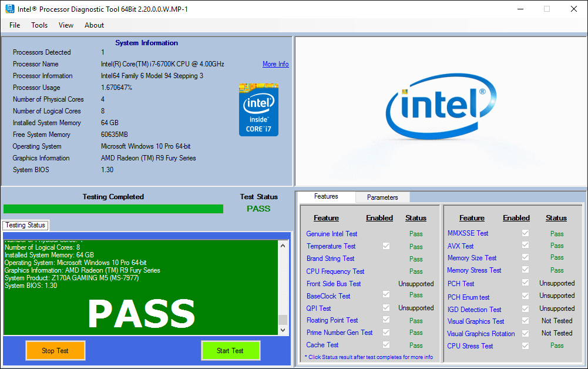Toggle the Memory Stress Test checkbox
Viewport: 588px width, 369px height.
pyautogui.click(x=525, y=270)
